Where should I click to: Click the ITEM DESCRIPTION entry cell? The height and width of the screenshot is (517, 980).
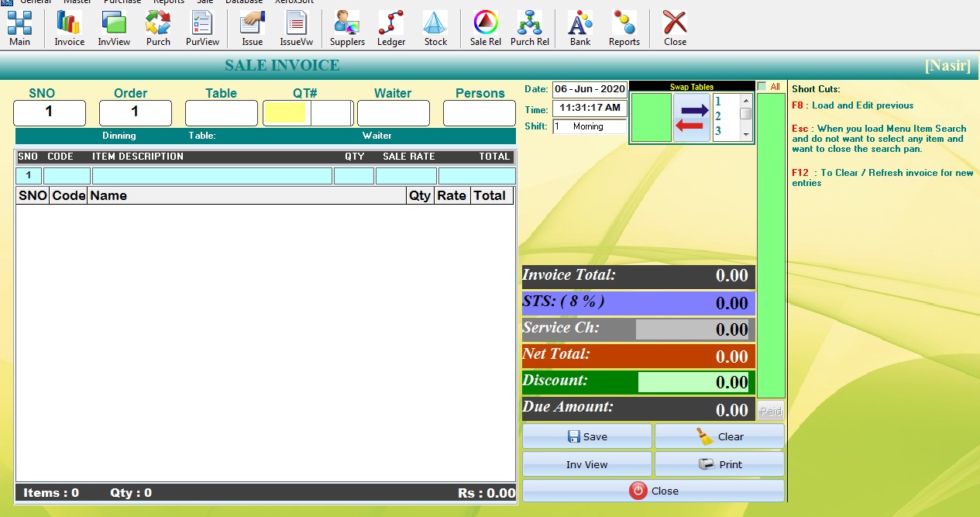212,176
